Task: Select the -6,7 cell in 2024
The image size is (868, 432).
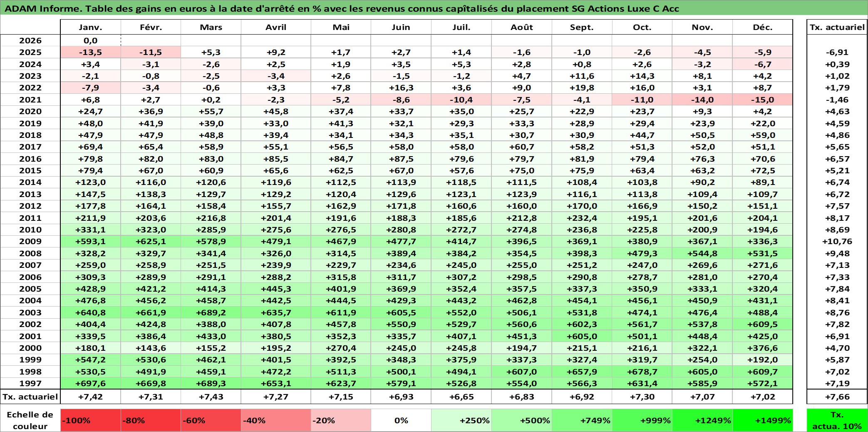Action: click(x=763, y=64)
